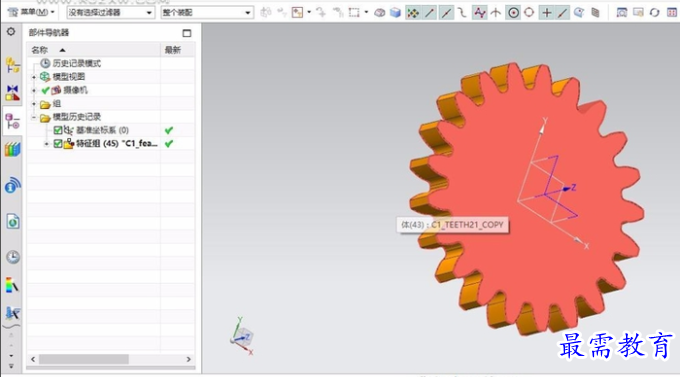Open the History clock tab in resource bar
Viewport: 681px width, 377px height.
coord(13,257)
